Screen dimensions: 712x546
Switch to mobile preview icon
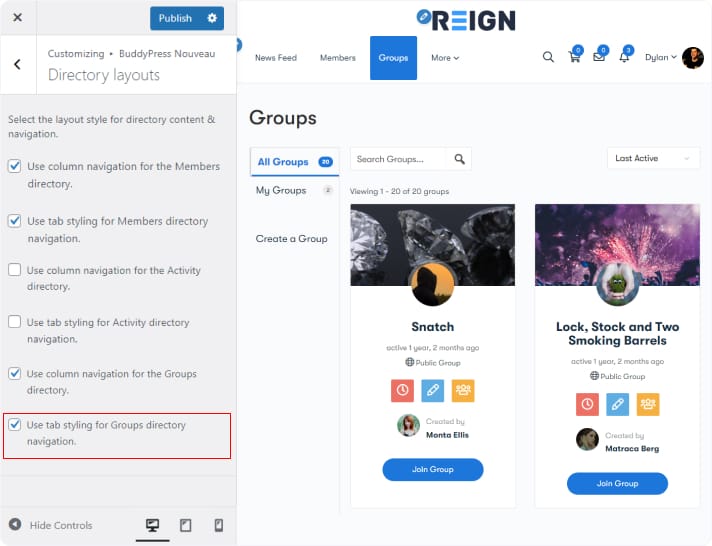tap(218, 525)
